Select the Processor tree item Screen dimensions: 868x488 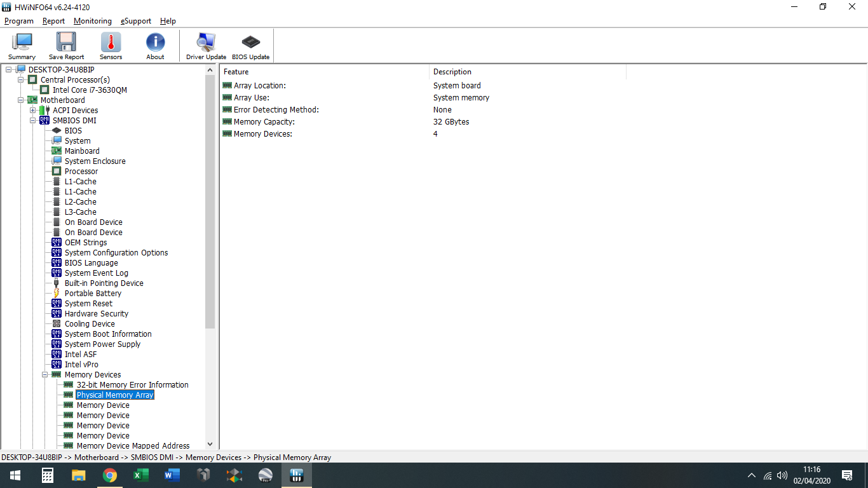(x=81, y=171)
